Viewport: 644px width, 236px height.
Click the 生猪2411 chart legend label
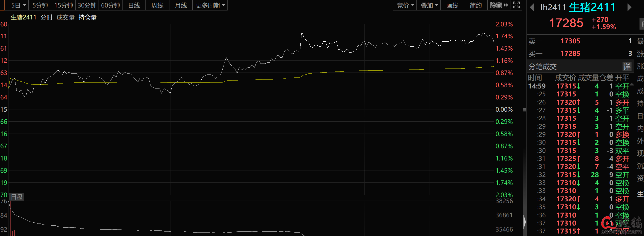pyautogui.click(x=23, y=17)
